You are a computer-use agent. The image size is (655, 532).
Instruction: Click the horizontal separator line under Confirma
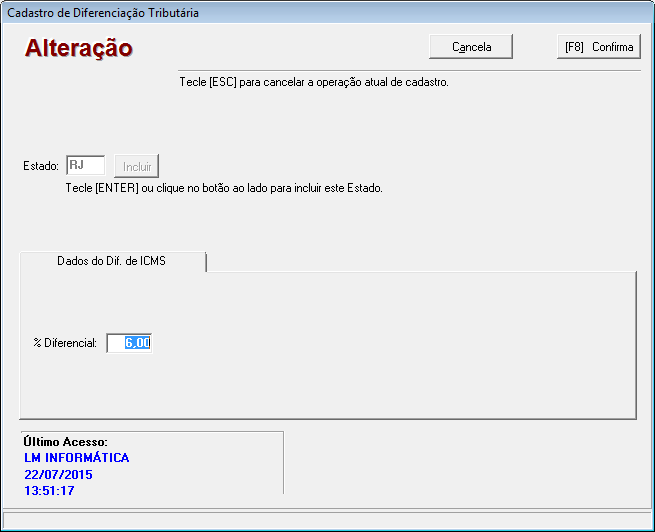[x=400, y=71]
